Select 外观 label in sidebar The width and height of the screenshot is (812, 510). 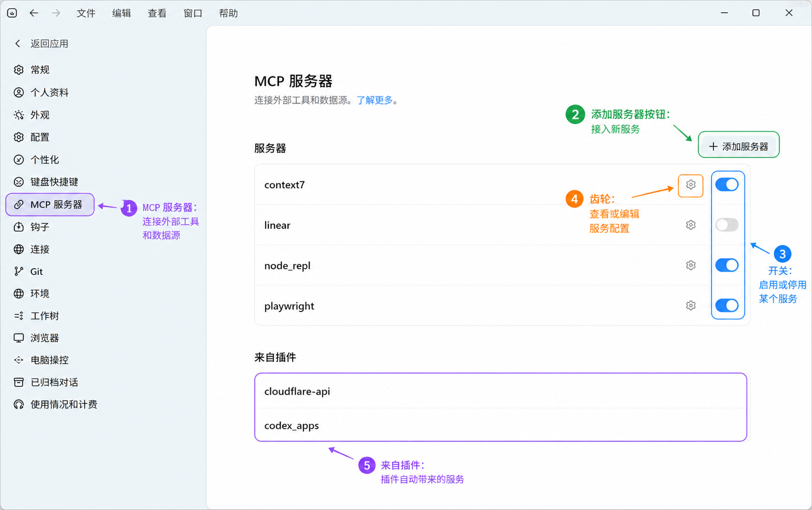40,115
